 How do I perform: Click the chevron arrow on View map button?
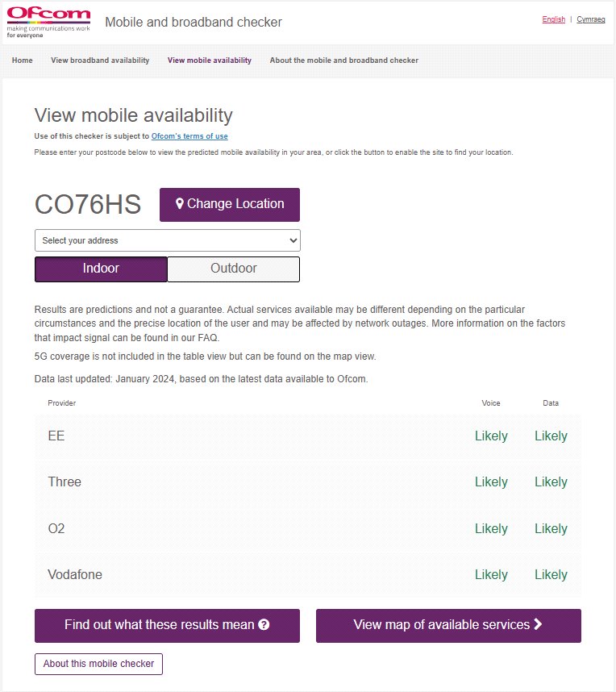pyautogui.click(x=539, y=624)
